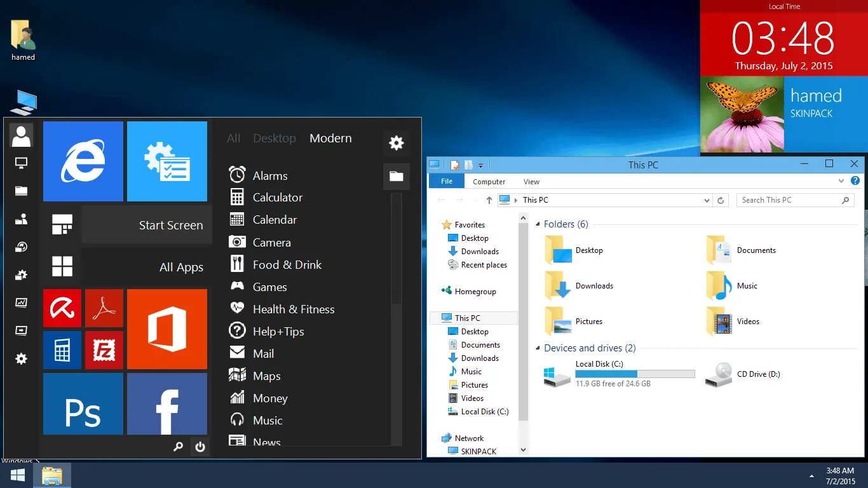The image size is (868, 488).
Task: Collapse the Devices and drives (2) group
Action: point(538,348)
